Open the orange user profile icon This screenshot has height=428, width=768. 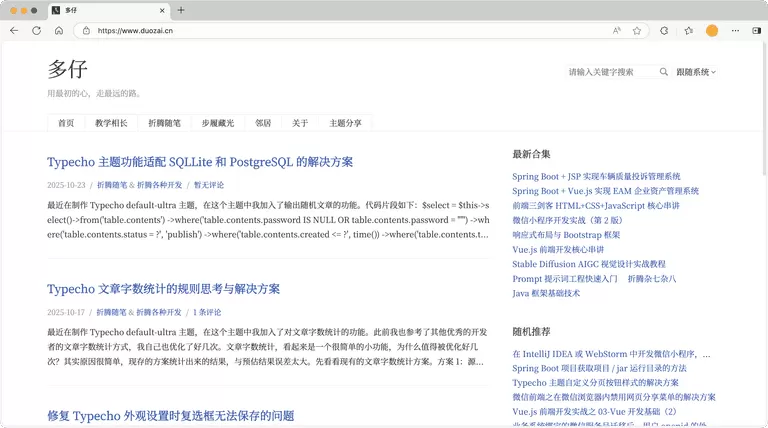[x=712, y=31]
